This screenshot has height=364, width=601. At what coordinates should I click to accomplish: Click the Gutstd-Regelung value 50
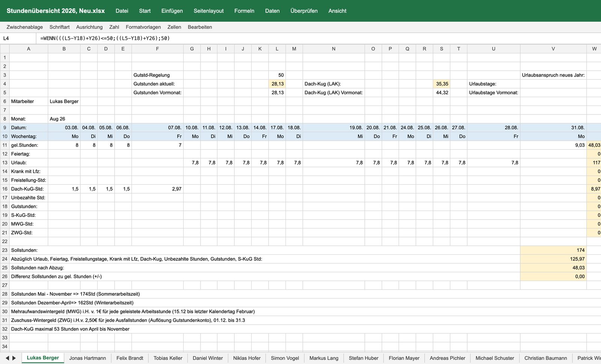[277, 75]
